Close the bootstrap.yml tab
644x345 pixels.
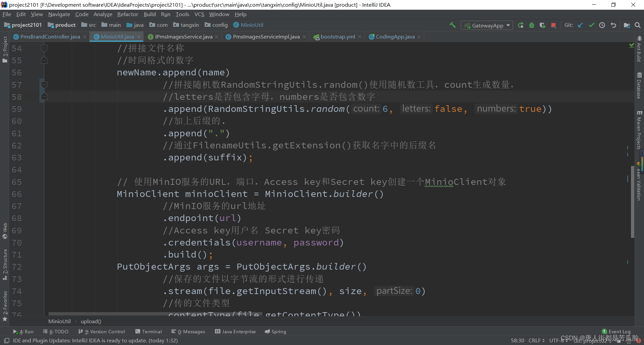[x=360, y=37]
